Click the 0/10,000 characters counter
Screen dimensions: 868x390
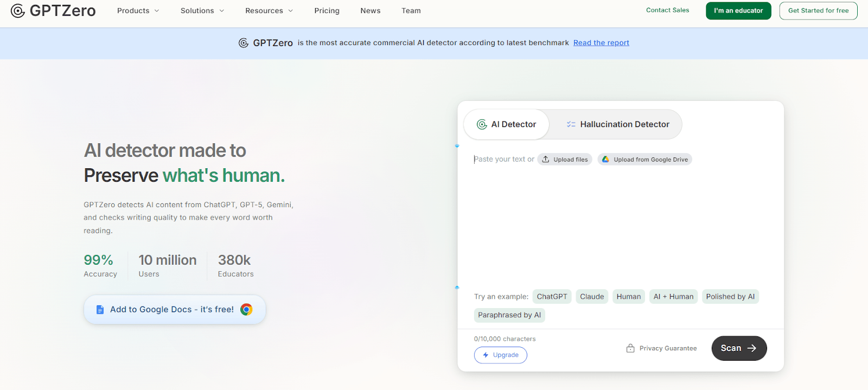point(505,339)
